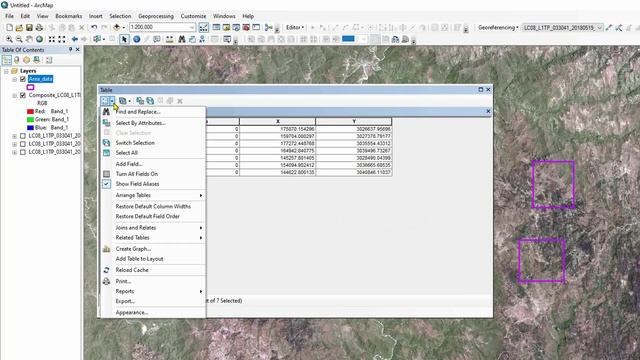This screenshot has width=640, height=360.
Task: Open the Geoprocessing menu
Action: [x=156, y=16]
